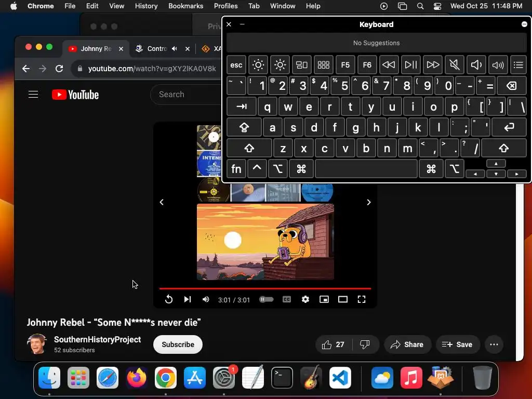Open the channel avatar picture
532x399 pixels.
coord(37,344)
